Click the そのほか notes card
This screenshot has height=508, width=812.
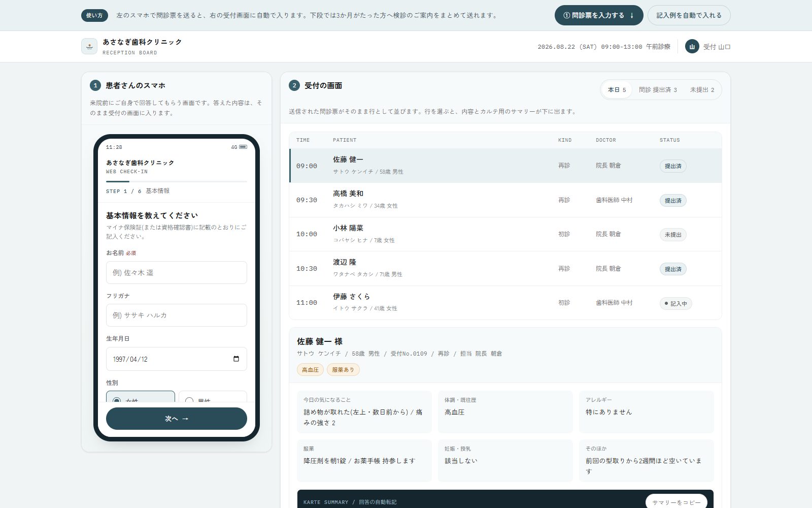tap(647, 461)
